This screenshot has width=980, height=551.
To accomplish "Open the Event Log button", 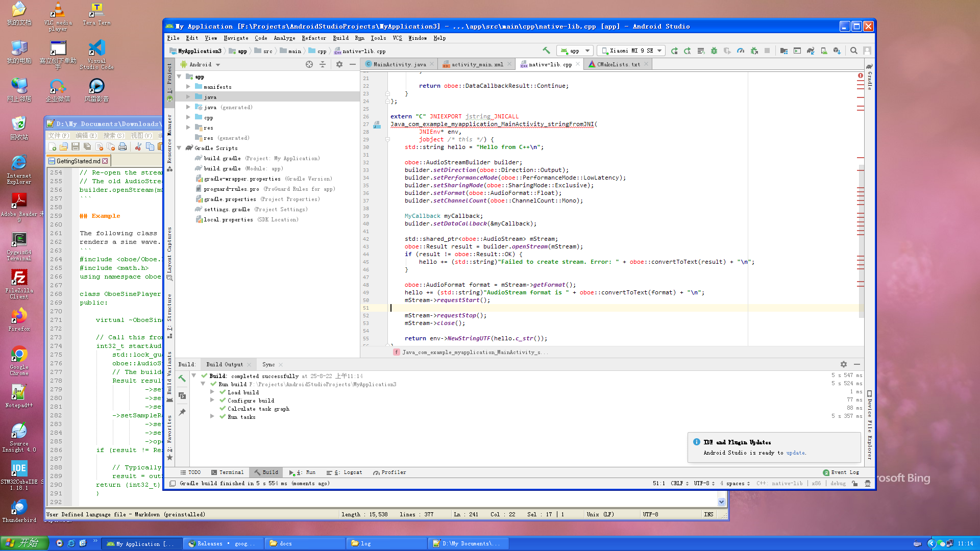I will point(841,472).
